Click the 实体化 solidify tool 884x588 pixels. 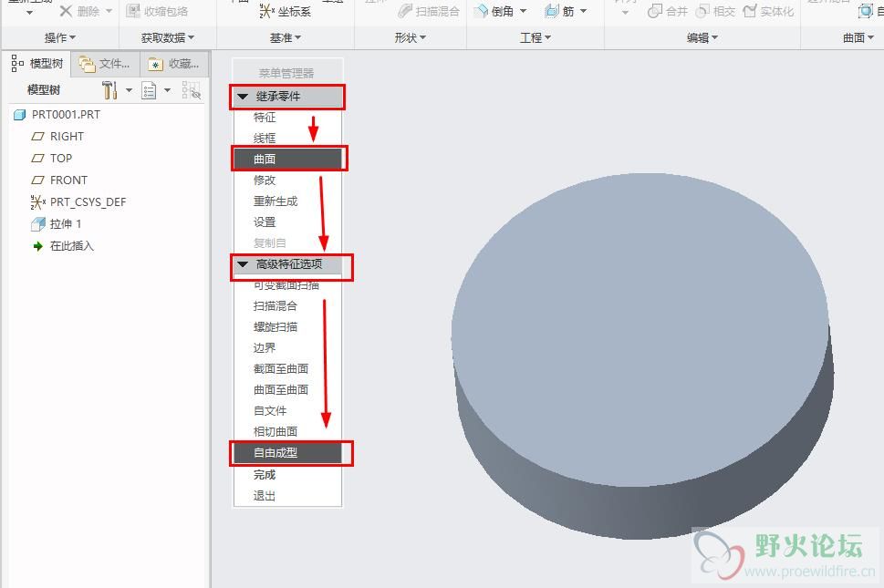pyautogui.click(x=768, y=11)
